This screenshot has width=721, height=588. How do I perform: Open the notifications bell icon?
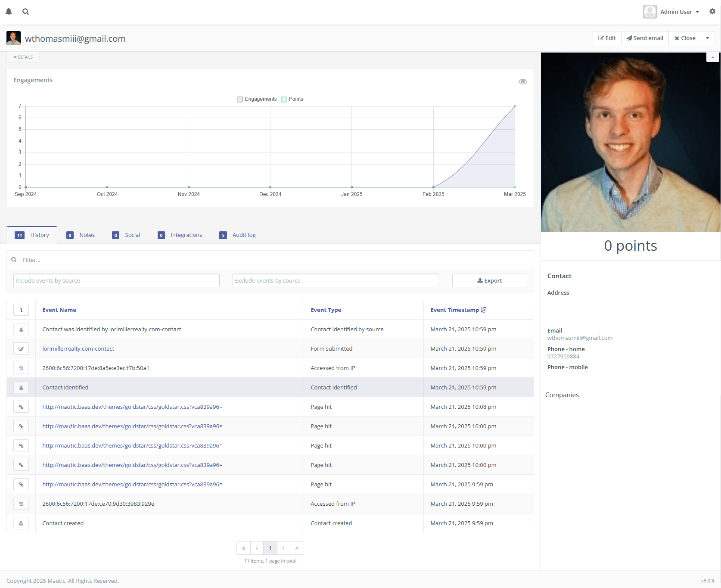pyautogui.click(x=9, y=12)
